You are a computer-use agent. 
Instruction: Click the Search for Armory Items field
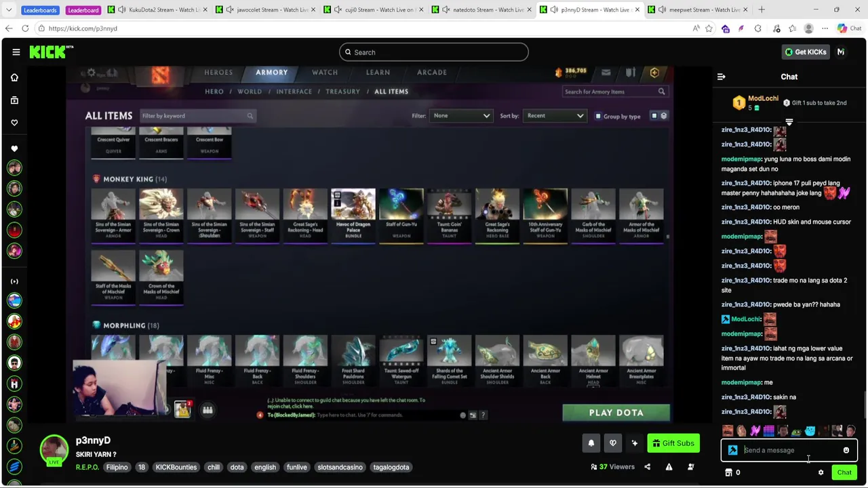click(x=614, y=91)
